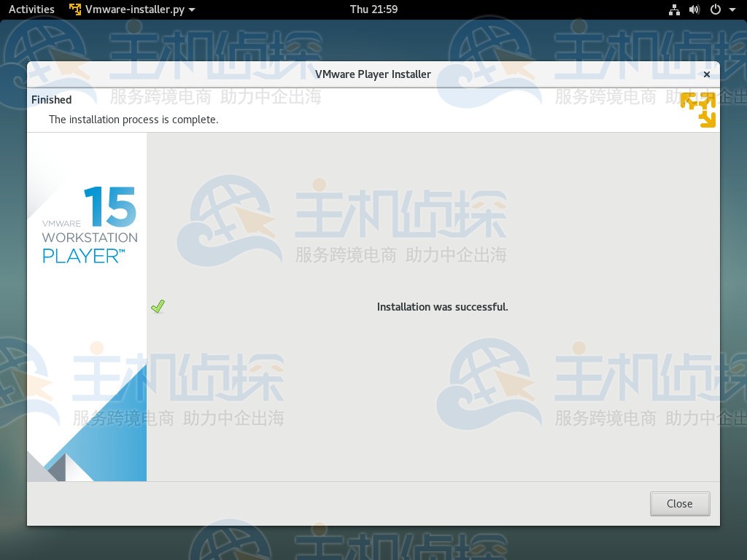Click the volume speaker icon in top bar

click(693, 9)
